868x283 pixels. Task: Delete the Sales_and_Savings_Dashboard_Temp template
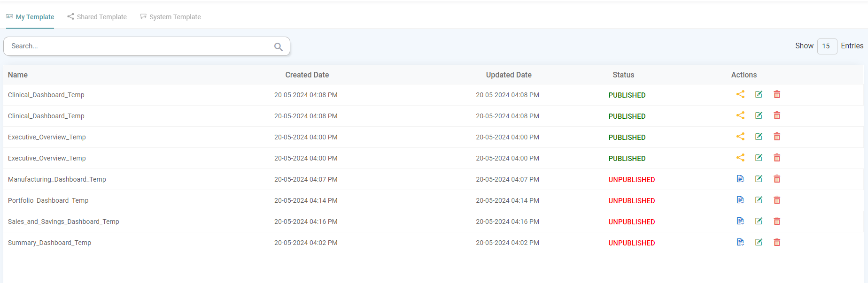[777, 221]
